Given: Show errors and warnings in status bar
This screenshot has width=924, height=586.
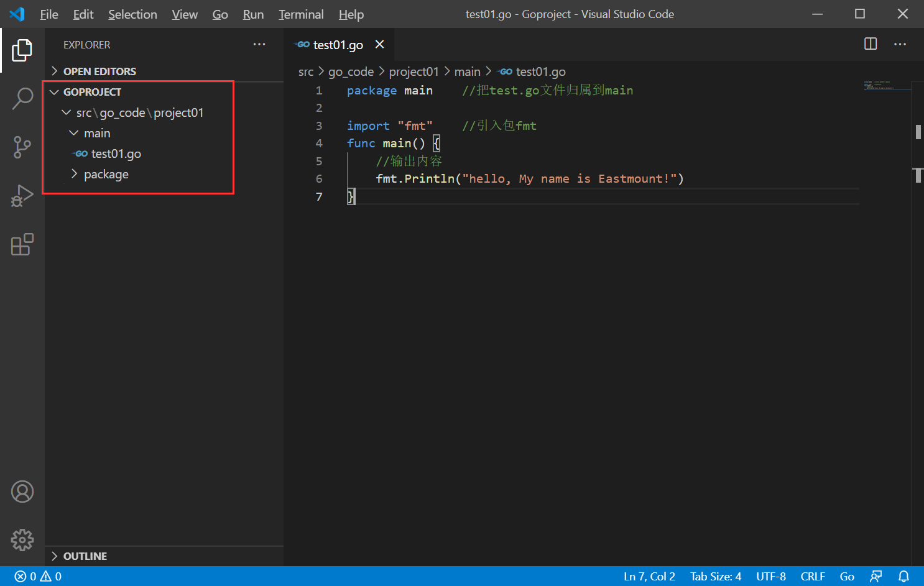Looking at the screenshot, I should click(x=38, y=576).
